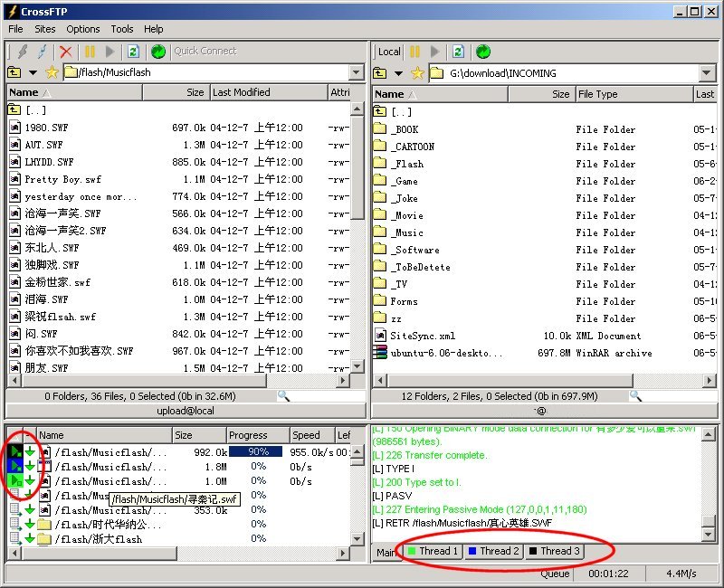Click the blue thread indicator on 1.8M queue item

click(15, 466)
